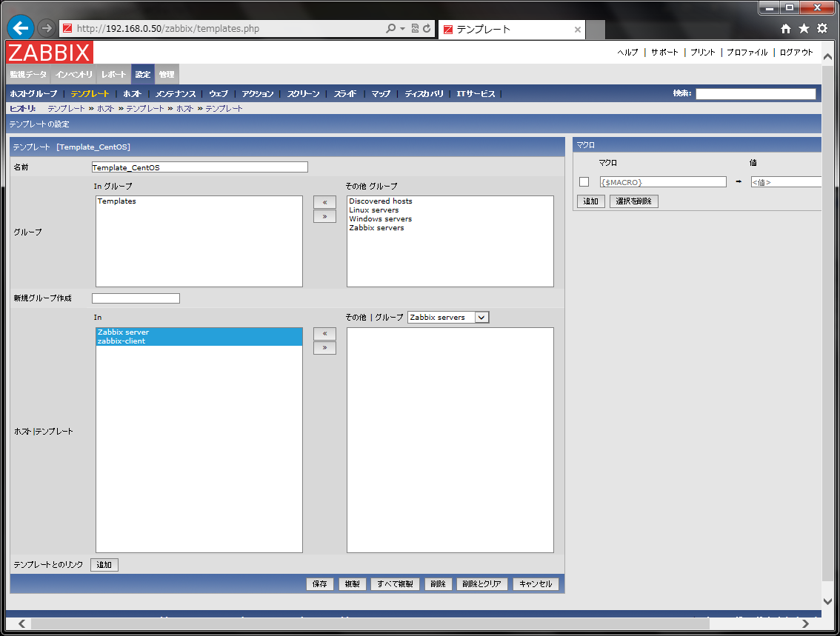The width and height of the screenshot is (840, 636).
Task: Go to テンプレート submenu item
Action: click(x=90, y=94)
